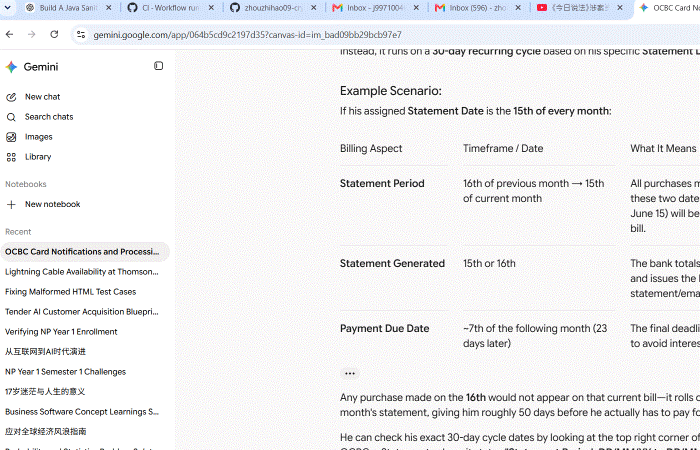Click the Notebooks section heading
The image size is (700, 450).
25,184
